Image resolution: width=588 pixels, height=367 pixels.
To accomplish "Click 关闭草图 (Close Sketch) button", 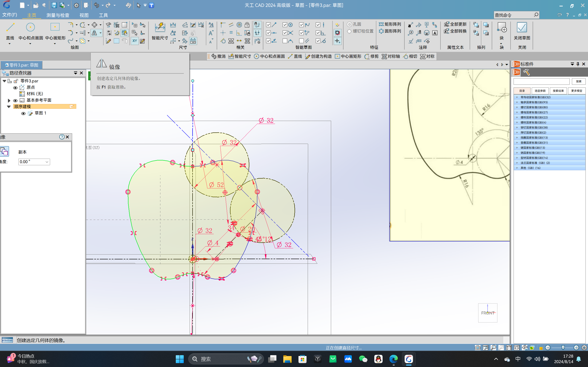I will coord(521,32).
